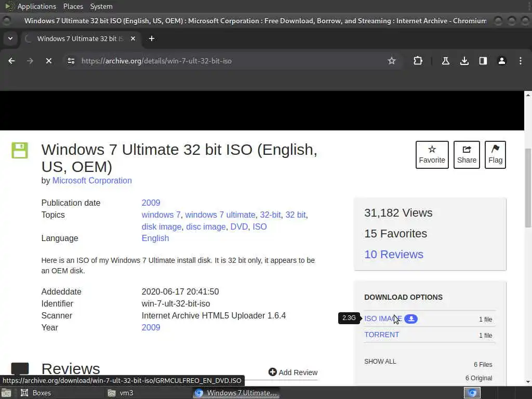Open the windows 7 topic link

pos(161,215)
